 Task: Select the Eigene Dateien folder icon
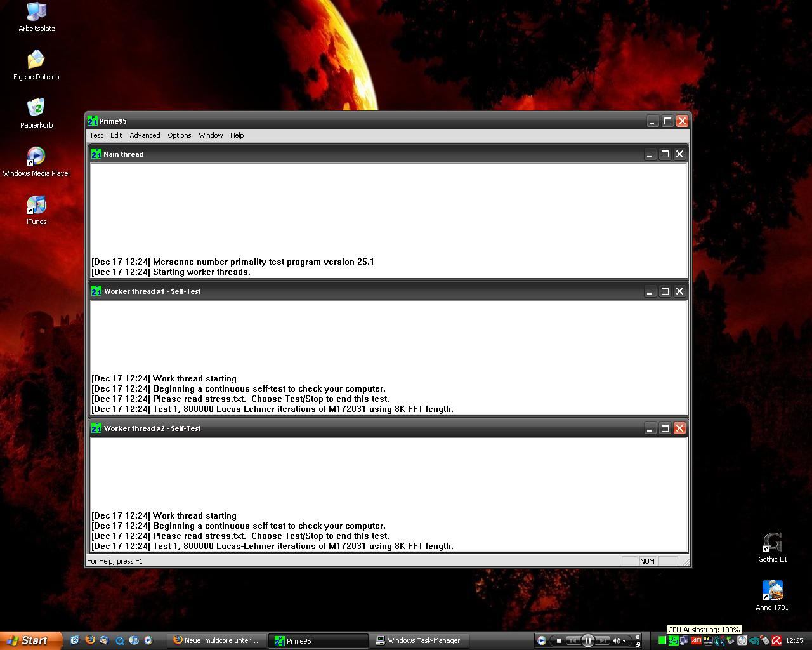coord(36,65)
